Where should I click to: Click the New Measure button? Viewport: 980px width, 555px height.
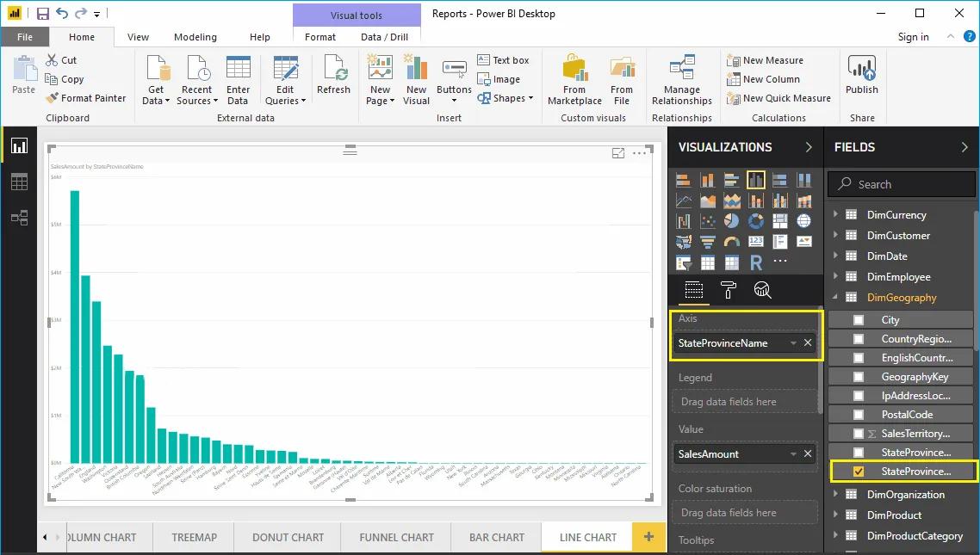pyautogui.click(x=767, y=59)
